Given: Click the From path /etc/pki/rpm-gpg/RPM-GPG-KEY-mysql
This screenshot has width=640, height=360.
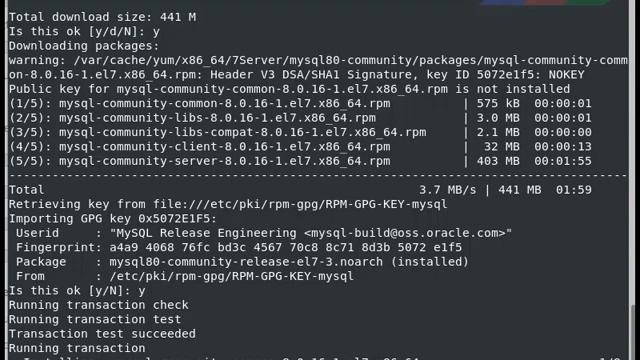Looking at the screenshot, I should coord(231,276).
